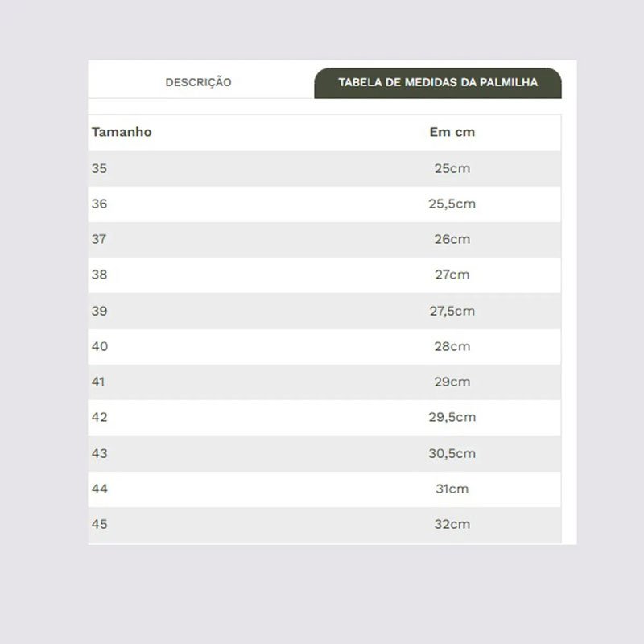Click the 27,5cm measurement value
Screen dimensions: 644x644
(x=452, y=311)
